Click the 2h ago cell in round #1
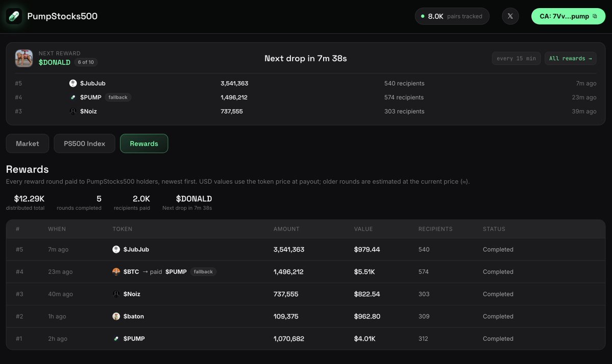 tap(58, 338)
